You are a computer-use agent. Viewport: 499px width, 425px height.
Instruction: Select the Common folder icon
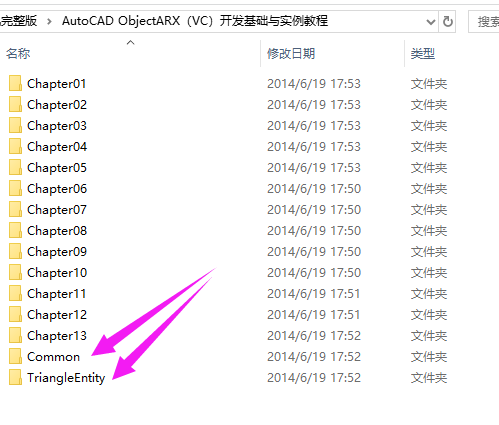tap(15, 356)
